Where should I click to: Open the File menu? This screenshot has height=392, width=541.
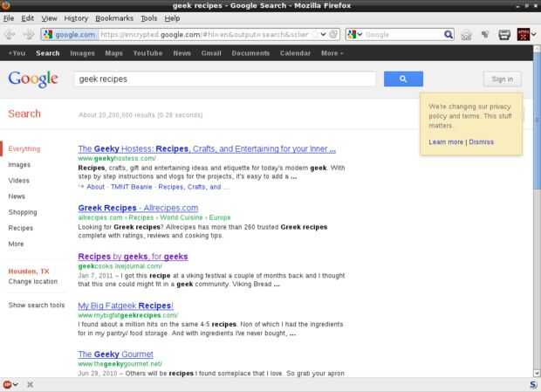[x=9, y=18]
